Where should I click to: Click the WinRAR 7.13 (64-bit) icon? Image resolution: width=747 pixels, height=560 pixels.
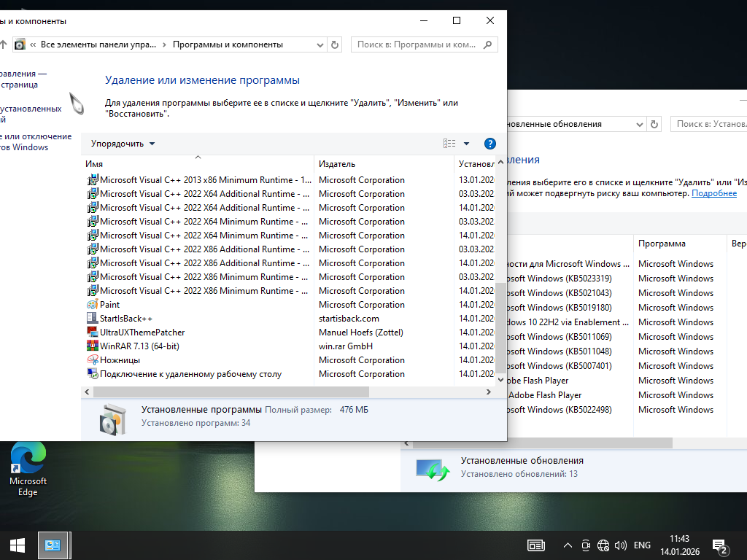92,346
